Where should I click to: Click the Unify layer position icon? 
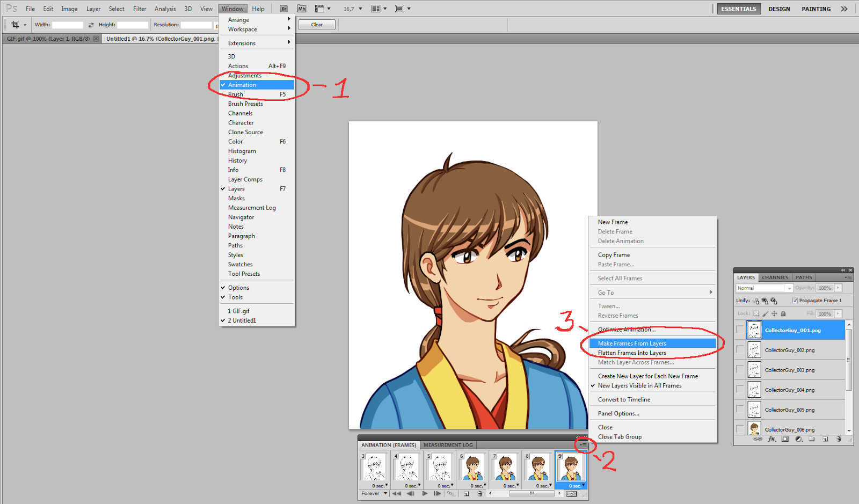[x=755, y=301]
